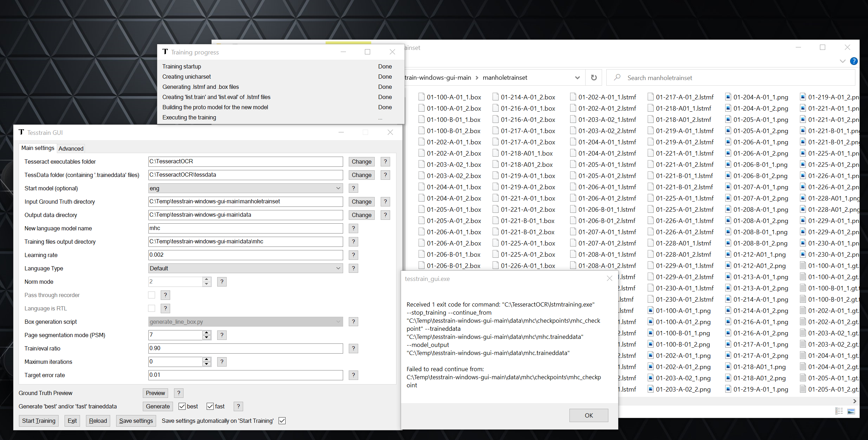The image size is (868, 440).
Task: Toggle the 'best' traineddata checkbox
Action: click(182, 406)
